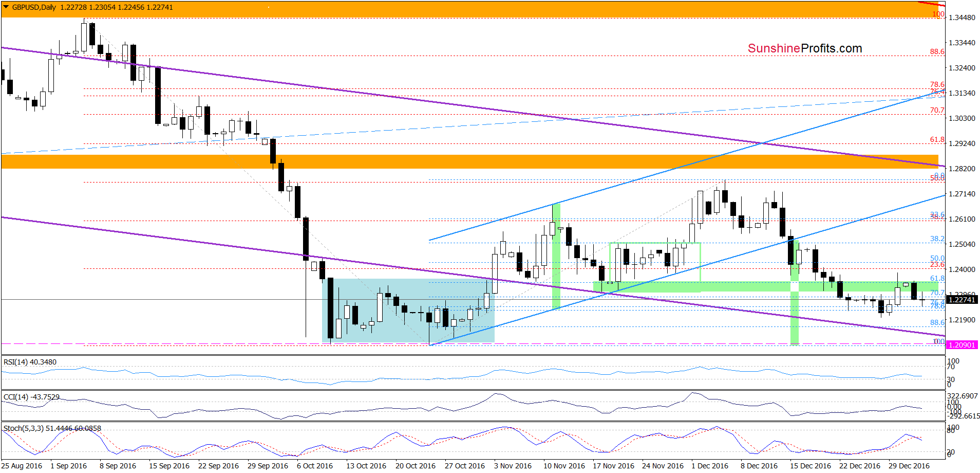This screenshot has width=980, height=473.
Task: Click the 1.34480 price axis value
Action: point(962,17)
